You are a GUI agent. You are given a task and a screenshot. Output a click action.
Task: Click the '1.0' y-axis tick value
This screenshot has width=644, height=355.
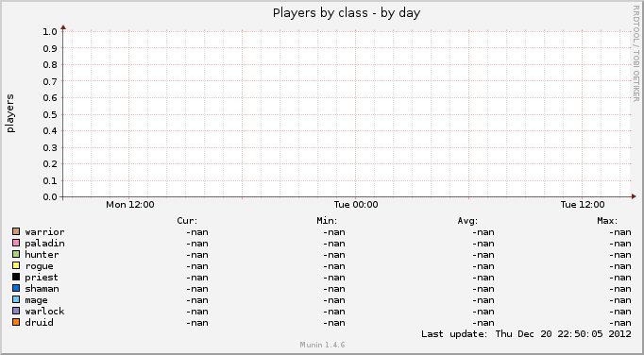pyautogui.click(x=50, y=32)
